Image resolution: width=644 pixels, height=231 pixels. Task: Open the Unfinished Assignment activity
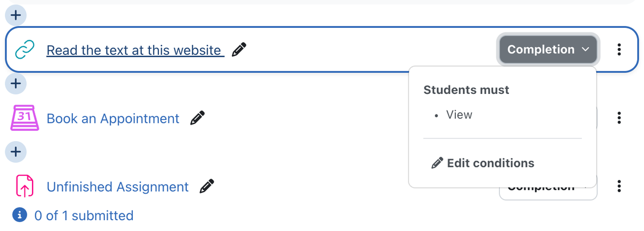(x=117, y=187)
